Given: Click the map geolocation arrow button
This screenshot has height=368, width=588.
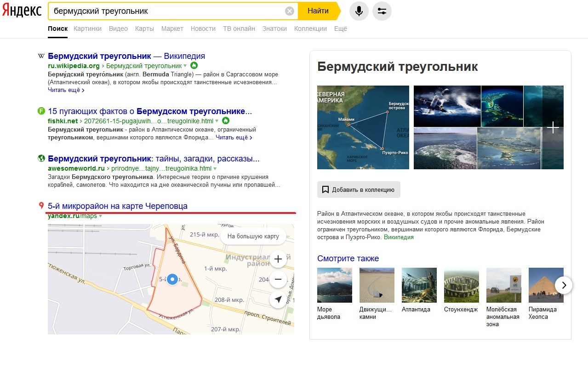Looking at the screenshot, I should 278,299.
